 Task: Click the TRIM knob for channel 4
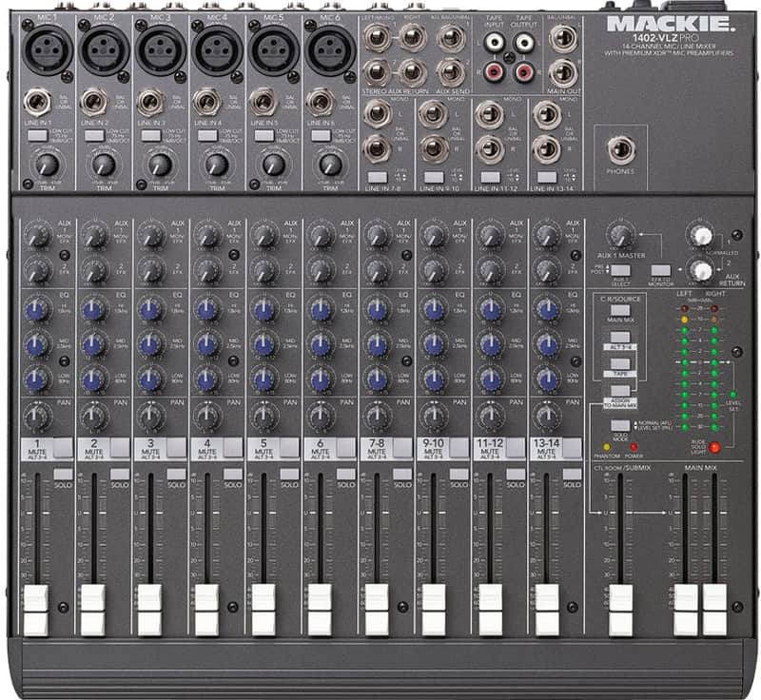[x=217, y=165]
